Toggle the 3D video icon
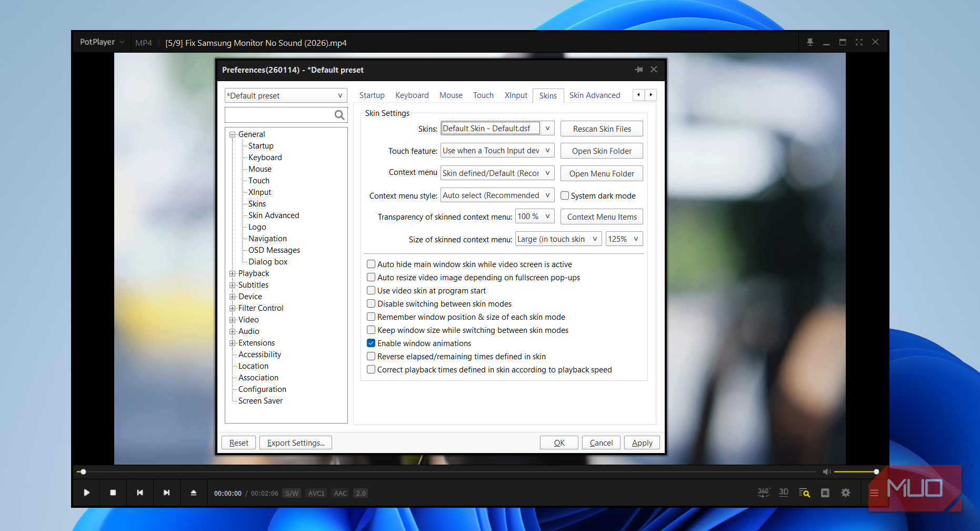980x531 pixels. pos(784,493)
